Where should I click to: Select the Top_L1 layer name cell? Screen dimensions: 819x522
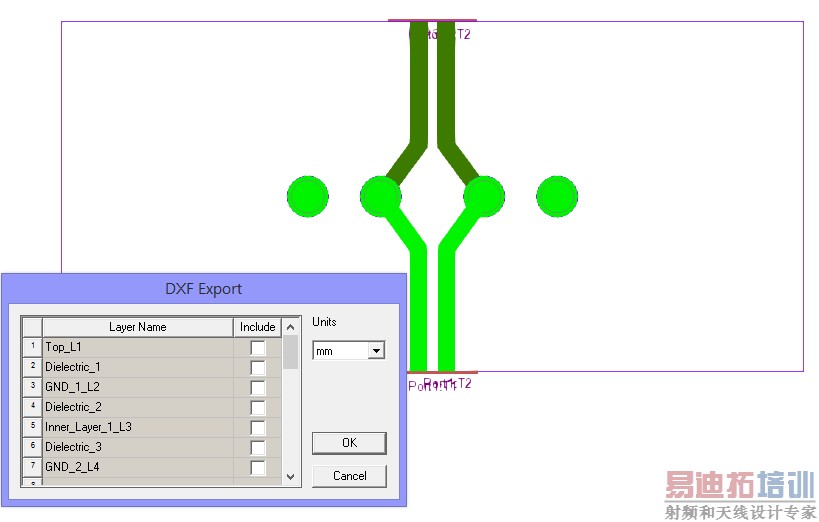(x=138, y=347)
